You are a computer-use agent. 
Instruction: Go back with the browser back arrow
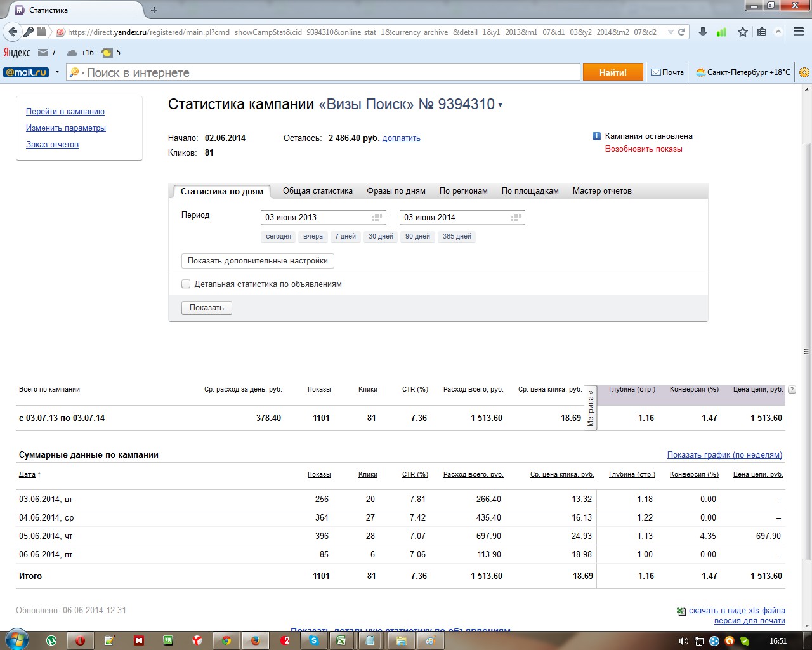pyautogui.click(x=13, y=32)
